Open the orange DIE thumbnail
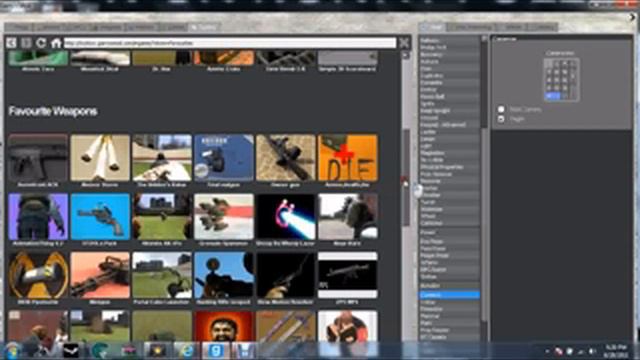 pyautogui.click(x=348, y=158)
